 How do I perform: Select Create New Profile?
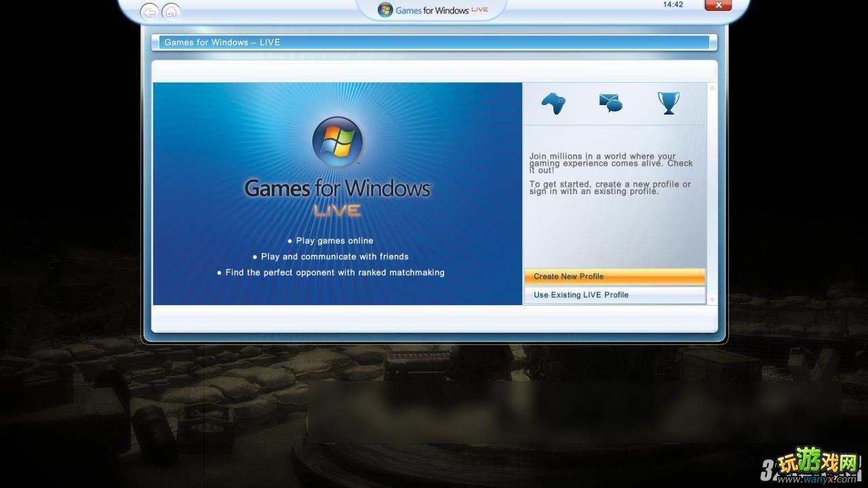click(614, 277)
